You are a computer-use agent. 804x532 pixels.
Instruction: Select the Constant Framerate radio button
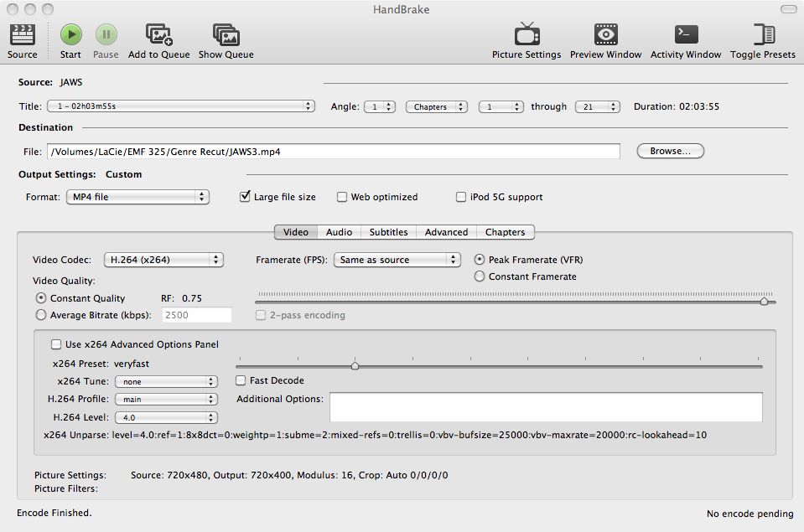click(x=480, y=276)
